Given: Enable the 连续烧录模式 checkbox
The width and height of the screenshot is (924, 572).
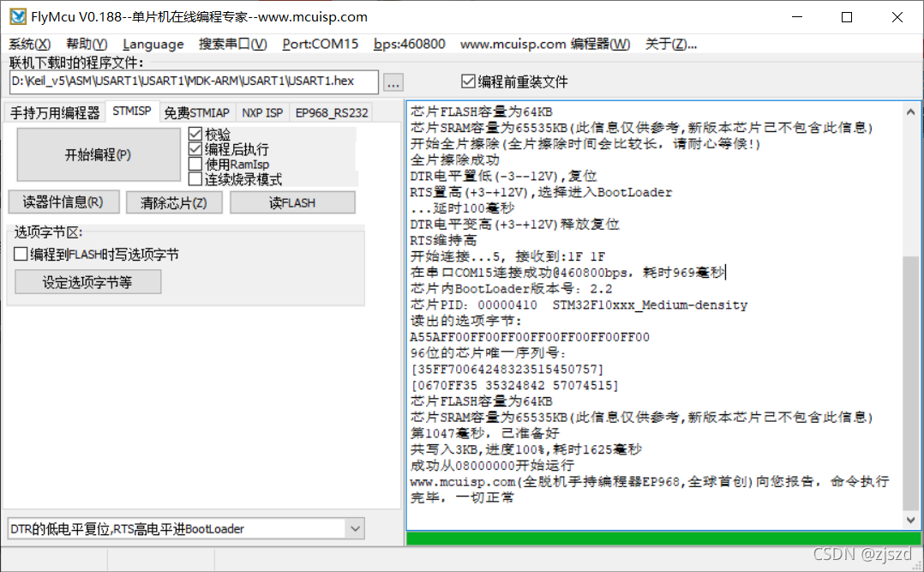Looking at the screenshot, I should (x=235, y=178).
